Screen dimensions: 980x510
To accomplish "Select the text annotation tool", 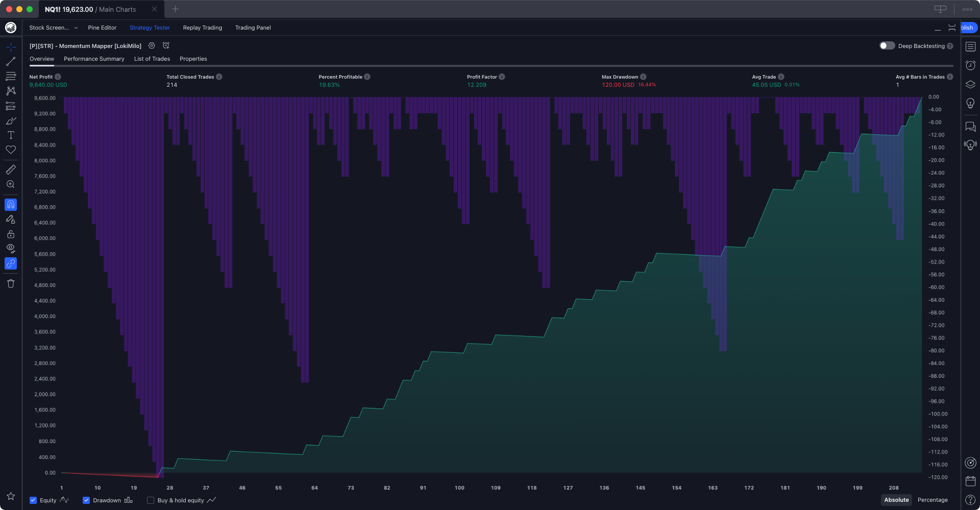I will [x=11, y=135].
